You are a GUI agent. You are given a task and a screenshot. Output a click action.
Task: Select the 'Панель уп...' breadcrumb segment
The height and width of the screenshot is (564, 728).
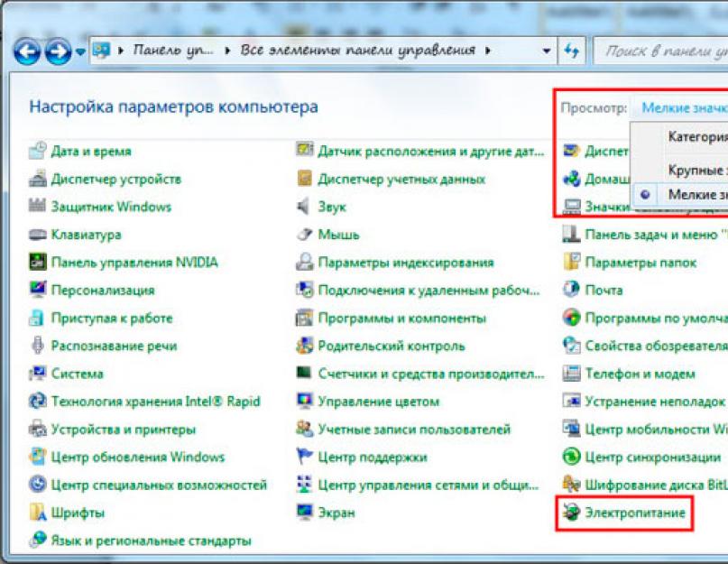tap(173, 51)
